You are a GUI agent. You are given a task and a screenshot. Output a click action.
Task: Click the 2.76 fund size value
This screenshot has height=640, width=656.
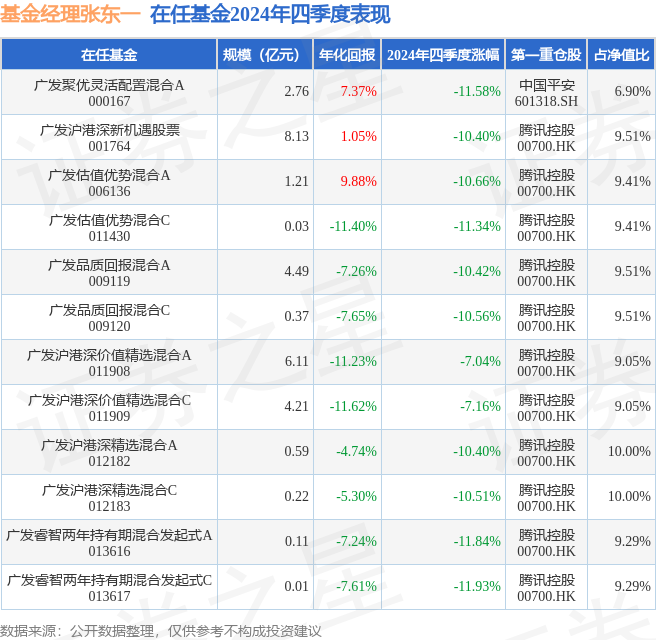click(297, 91)
